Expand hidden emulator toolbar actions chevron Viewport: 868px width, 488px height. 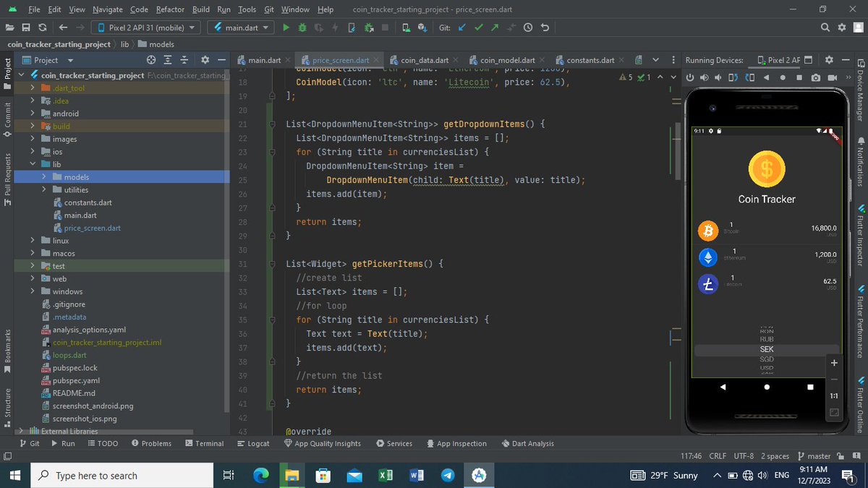coord(848,77)
